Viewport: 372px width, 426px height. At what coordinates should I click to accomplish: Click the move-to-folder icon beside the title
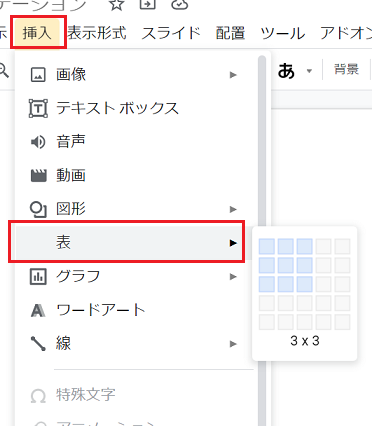(148, 3)
